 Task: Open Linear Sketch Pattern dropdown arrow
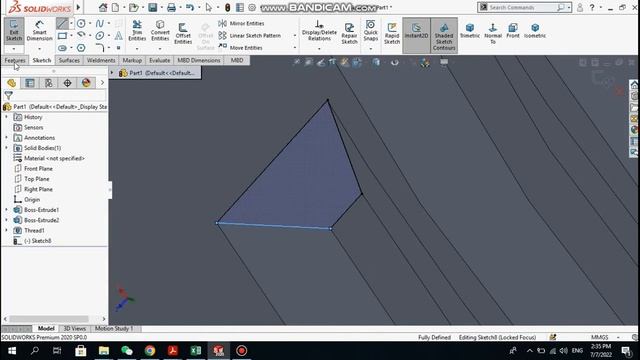point(295,36)
